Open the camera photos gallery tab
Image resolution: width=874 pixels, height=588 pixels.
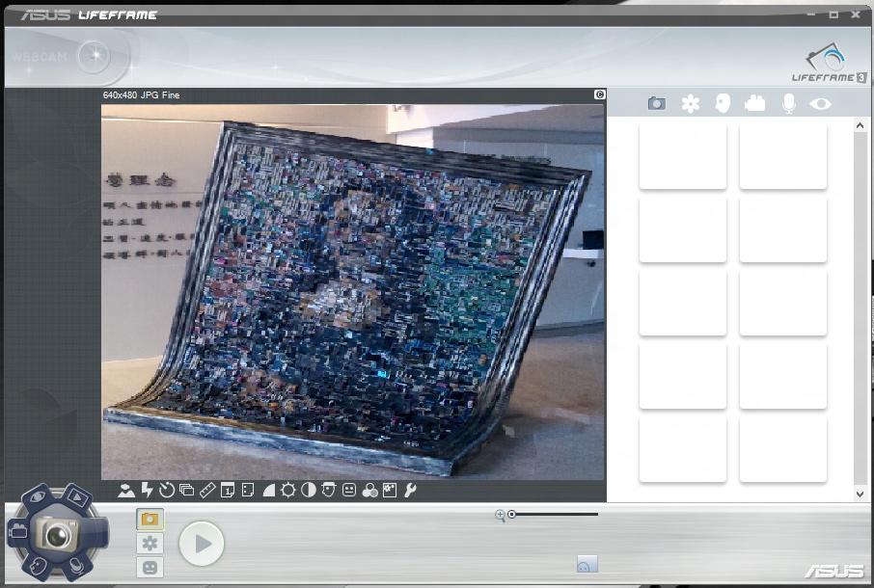[x=657, y=103]
